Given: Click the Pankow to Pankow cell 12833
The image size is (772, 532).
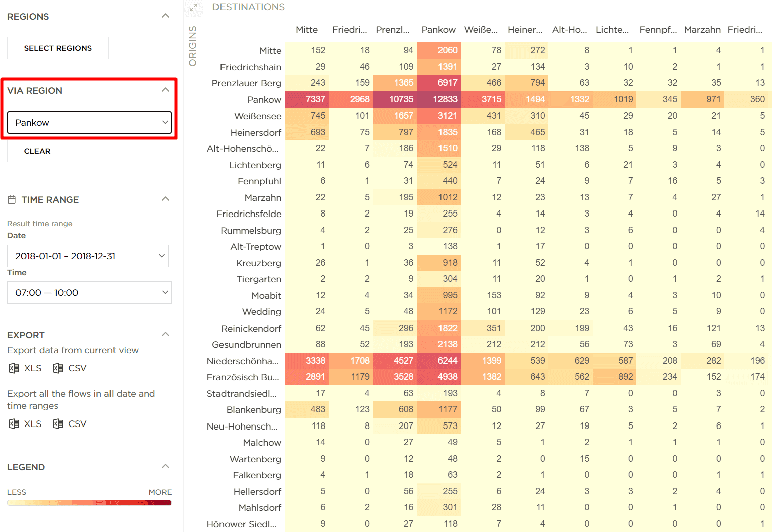Looking at the screenshot, I should 439,99.
